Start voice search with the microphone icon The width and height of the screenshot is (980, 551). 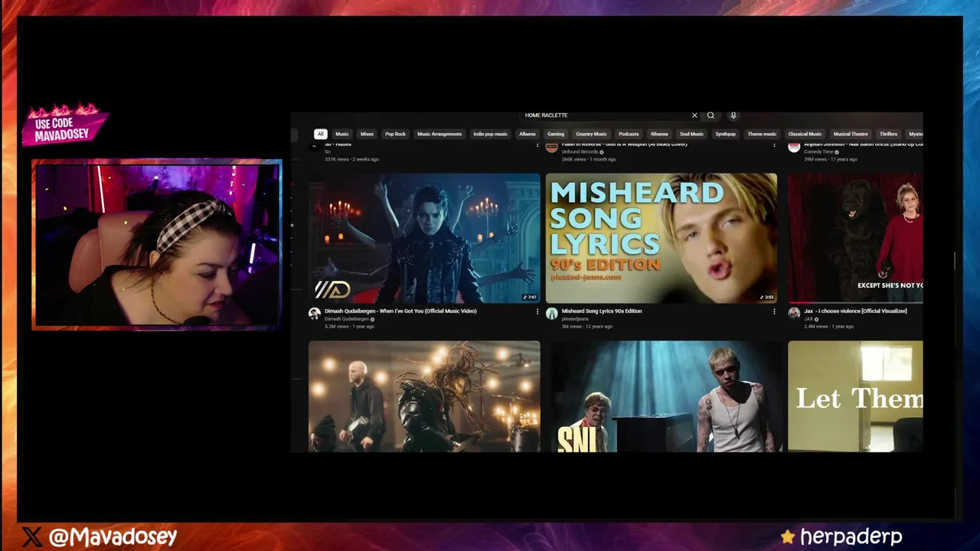(733, 116)
